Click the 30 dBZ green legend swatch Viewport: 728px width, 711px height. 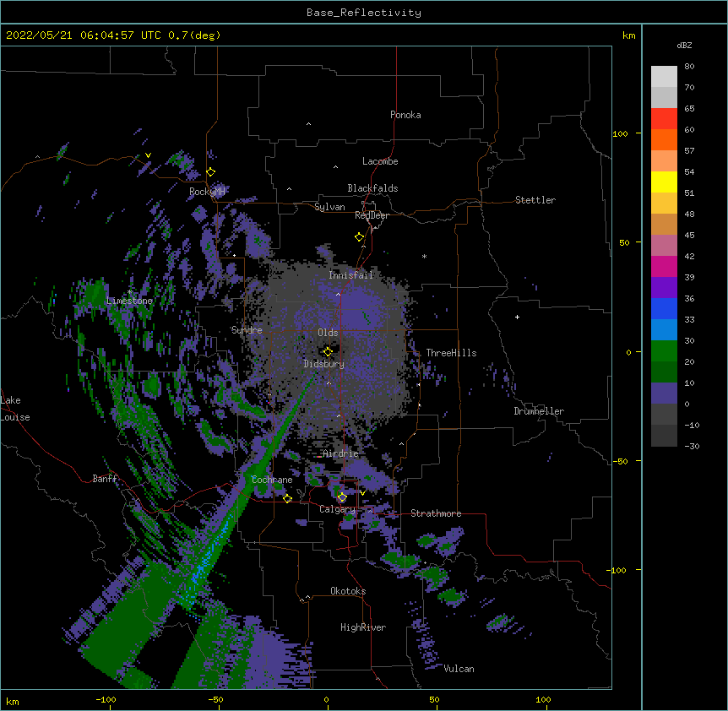pyautogui.click(x=664, y=351)
